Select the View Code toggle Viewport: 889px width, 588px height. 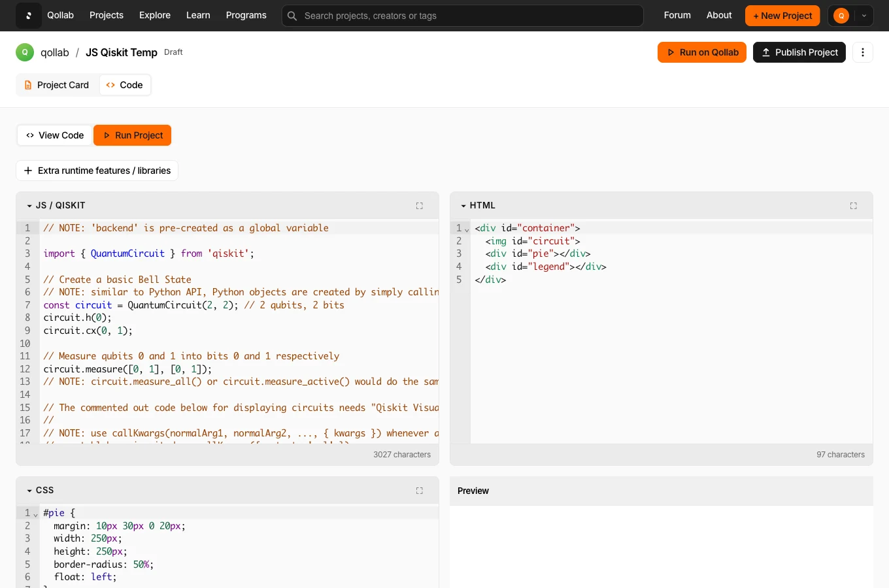tap(55, 135)
